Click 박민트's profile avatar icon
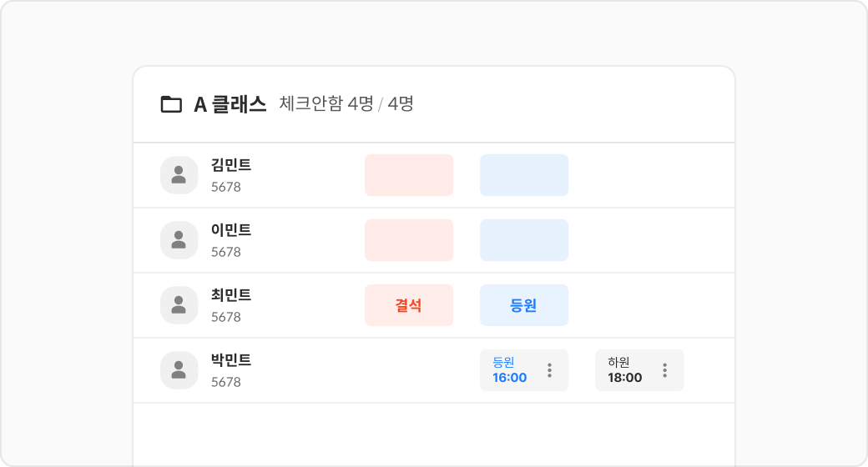This screenshot has width=868, height=467. pyautogui.click(x=179, y=370)
